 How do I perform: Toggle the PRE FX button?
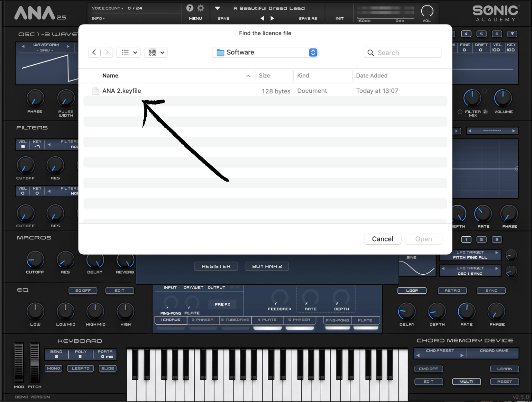click(222, 304)
